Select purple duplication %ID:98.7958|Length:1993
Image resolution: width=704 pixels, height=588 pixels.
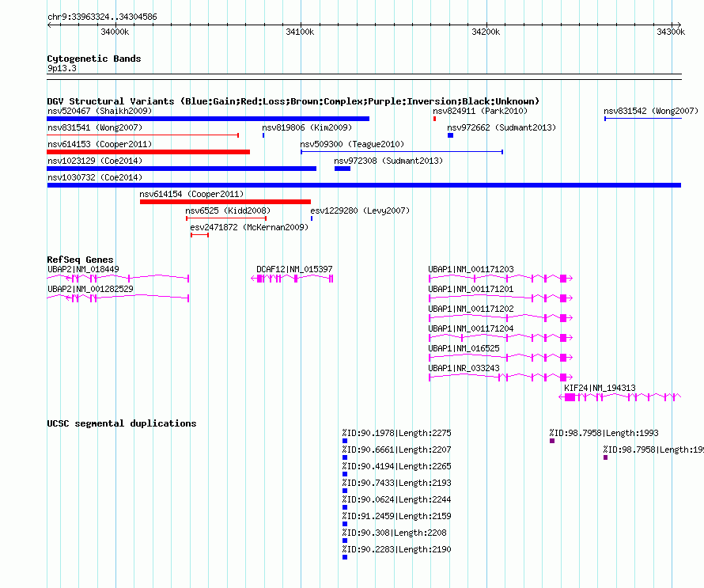[604, 433]
